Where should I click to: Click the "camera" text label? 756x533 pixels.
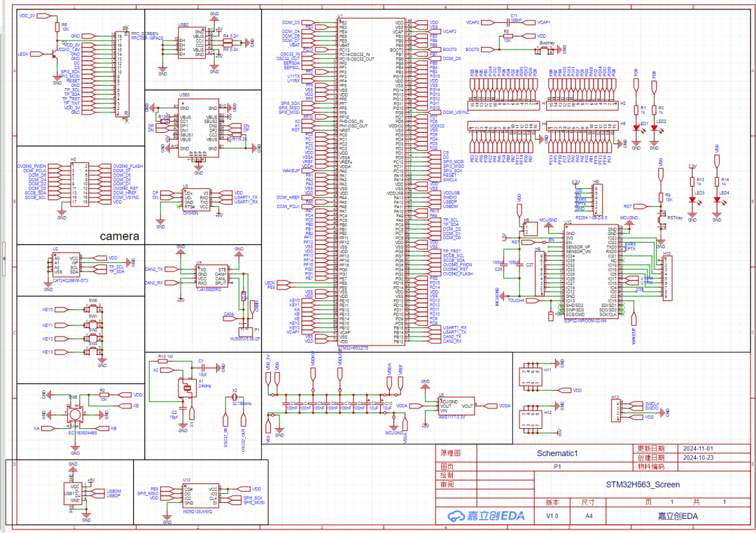[120, 236]
